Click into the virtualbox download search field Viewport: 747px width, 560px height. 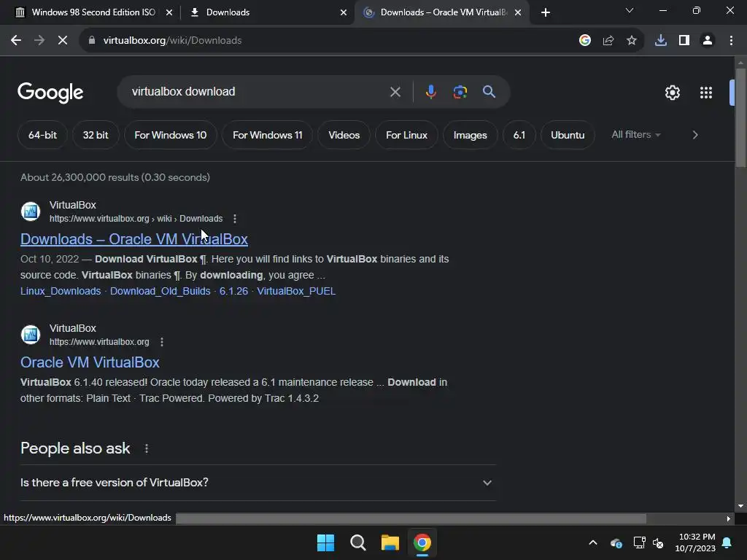point(258,91)
